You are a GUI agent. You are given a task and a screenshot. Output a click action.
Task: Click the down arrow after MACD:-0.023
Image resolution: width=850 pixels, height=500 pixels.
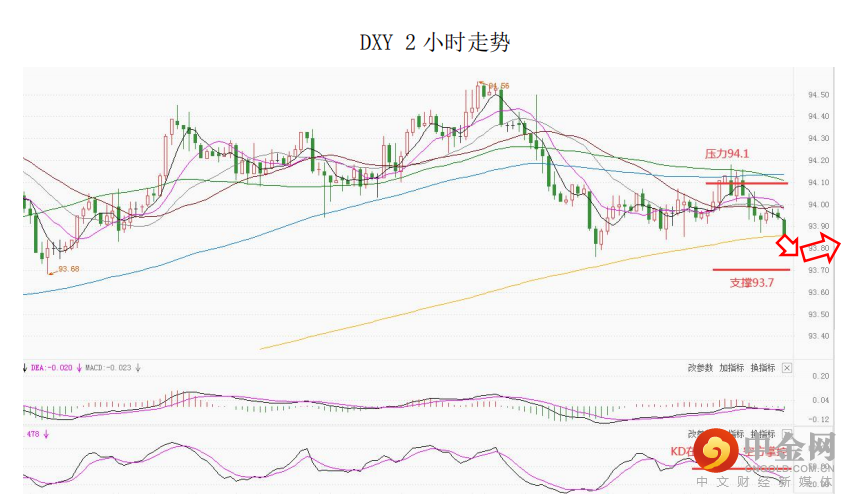click(x=138, y=368)
